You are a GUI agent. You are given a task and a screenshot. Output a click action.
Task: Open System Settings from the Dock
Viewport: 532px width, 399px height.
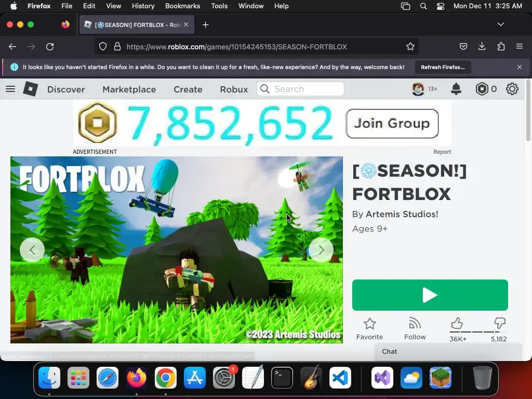(x=224, y=378)
